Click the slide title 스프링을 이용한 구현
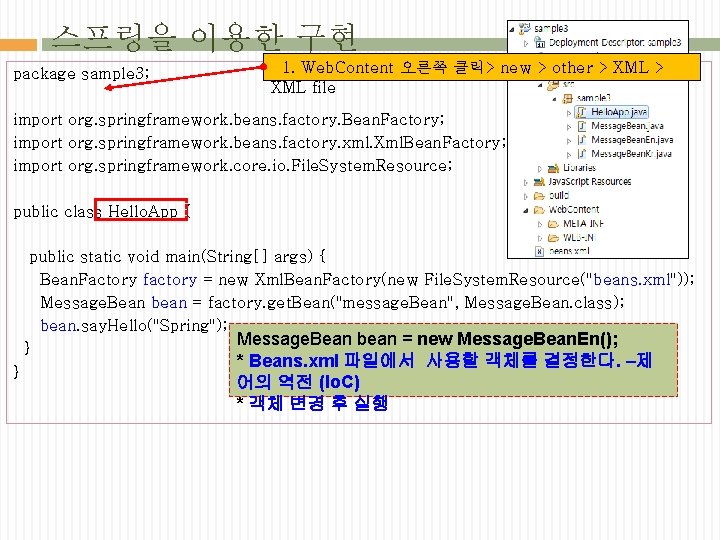Screen dimensions: 720x540 point(203,37)
